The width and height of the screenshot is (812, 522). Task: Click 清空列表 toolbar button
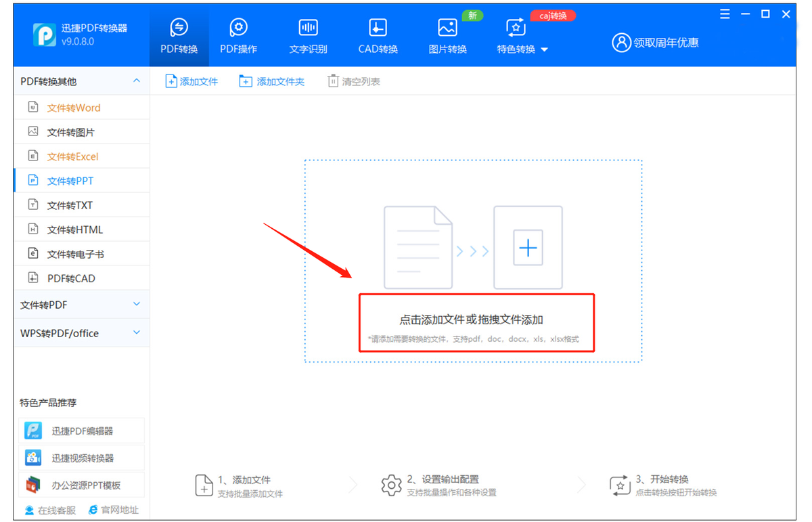354,81
